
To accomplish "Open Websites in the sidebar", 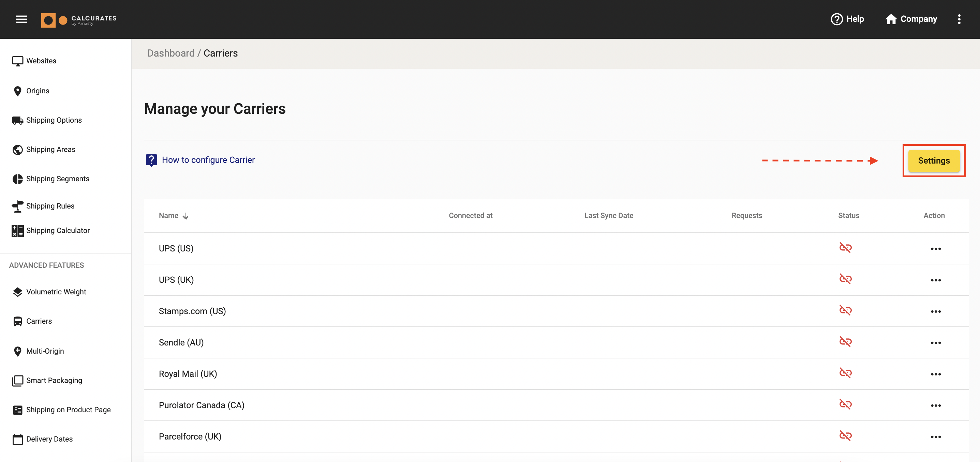I will [x=41, y=61].
